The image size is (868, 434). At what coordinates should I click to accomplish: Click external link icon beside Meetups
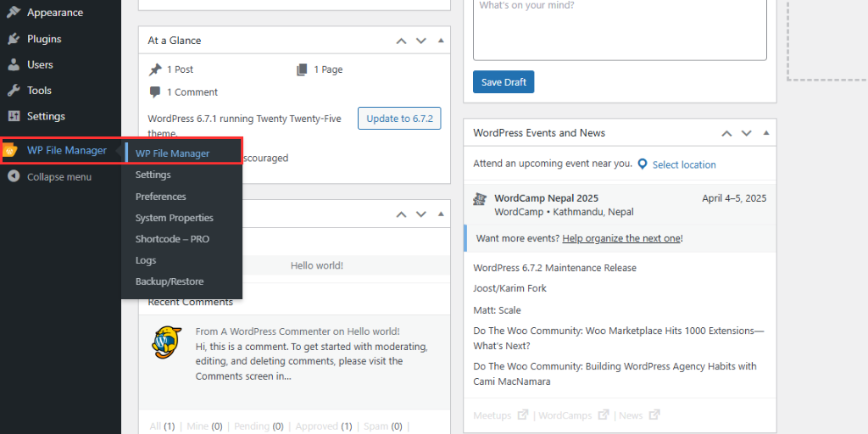(522, 415)
